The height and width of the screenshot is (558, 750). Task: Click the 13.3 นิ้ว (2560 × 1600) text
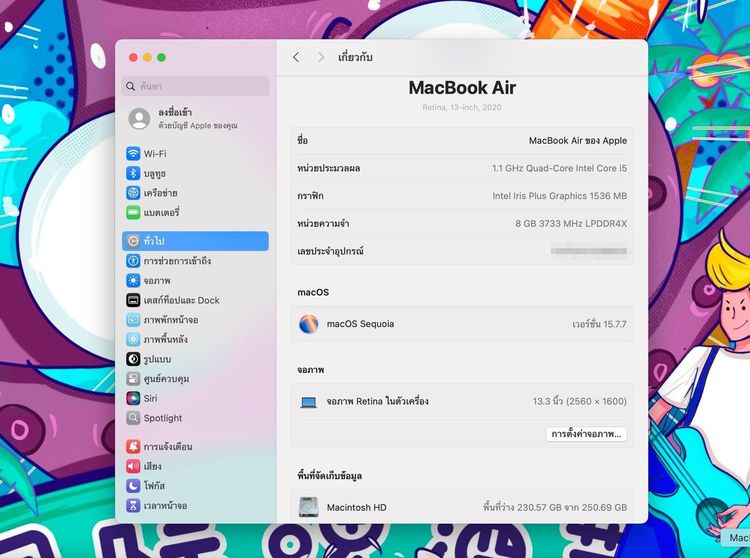[x=580, y=401]
